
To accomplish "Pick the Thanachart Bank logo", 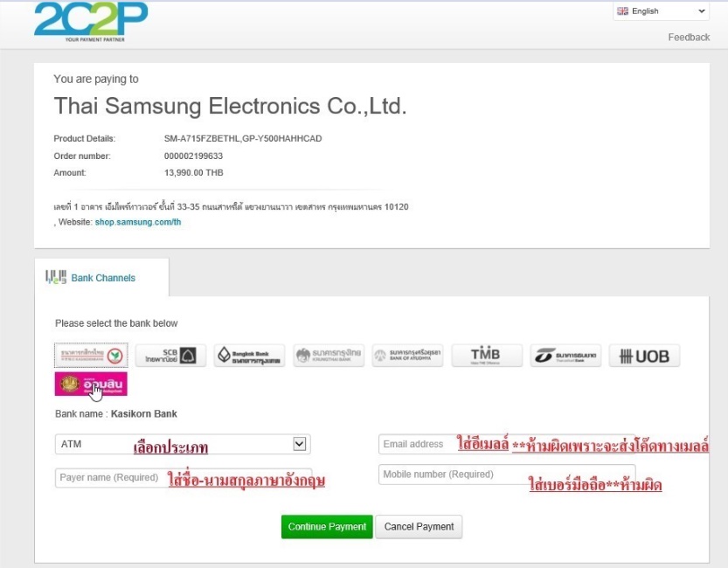I will (x=565, y=356).
